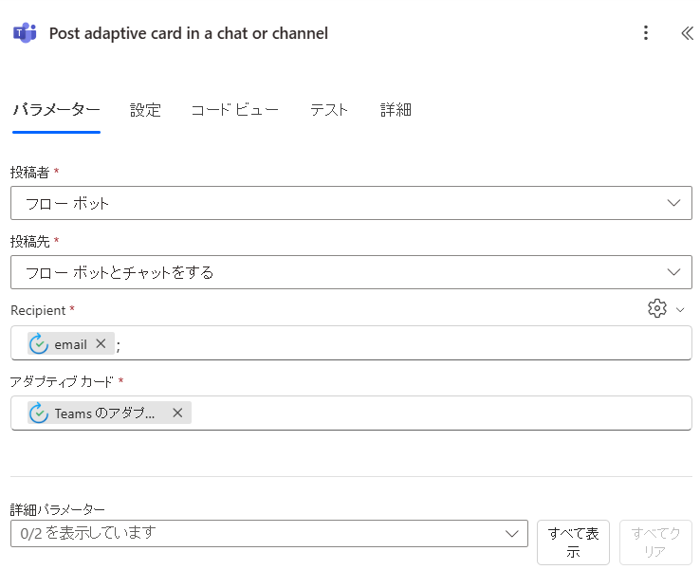
Task: Switch to the パラメーター tab
Action: pyautogui.click(x=56, y=110)
